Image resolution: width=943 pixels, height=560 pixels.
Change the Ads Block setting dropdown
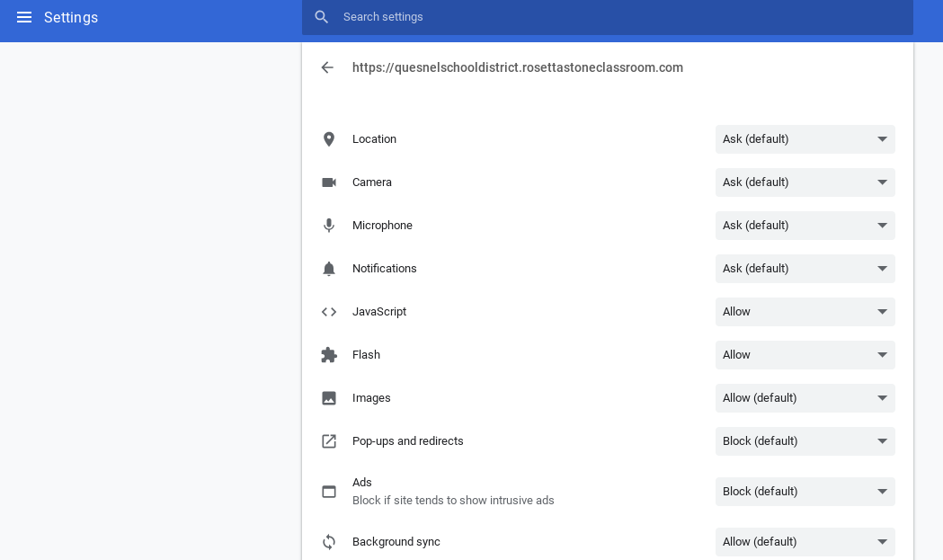(805, 492)
